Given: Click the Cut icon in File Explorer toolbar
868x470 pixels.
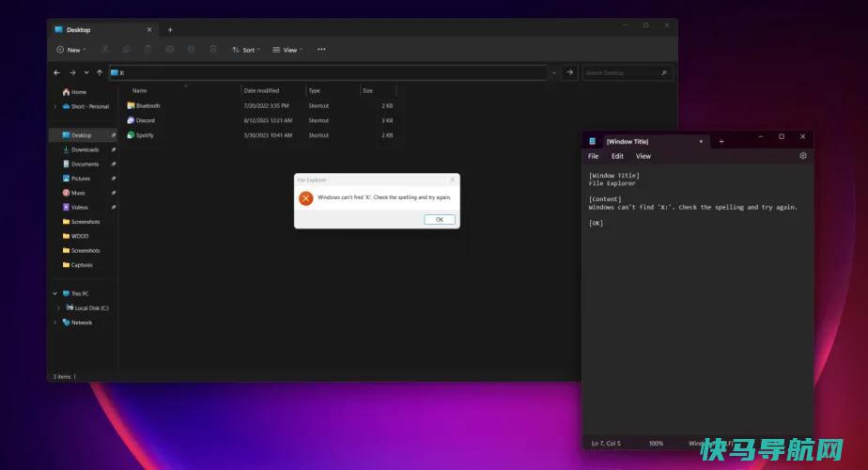Looking at the screenshot, I should pos(105,49).
